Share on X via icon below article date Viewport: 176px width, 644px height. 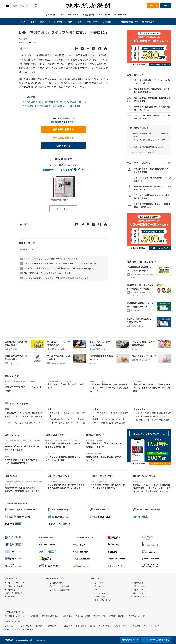94,49
